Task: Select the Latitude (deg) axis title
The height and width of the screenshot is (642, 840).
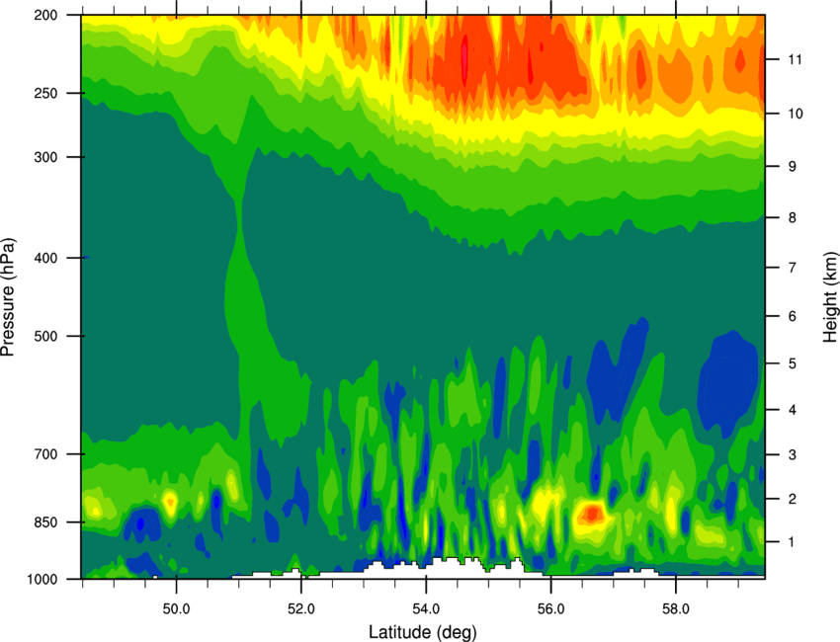Action: 423,632
